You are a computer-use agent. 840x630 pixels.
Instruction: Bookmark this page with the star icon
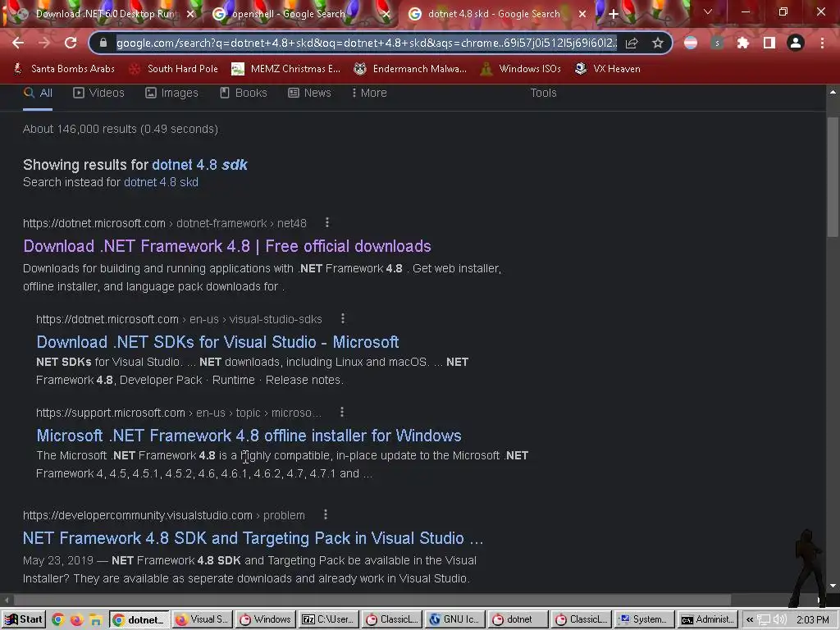point(658,43)
